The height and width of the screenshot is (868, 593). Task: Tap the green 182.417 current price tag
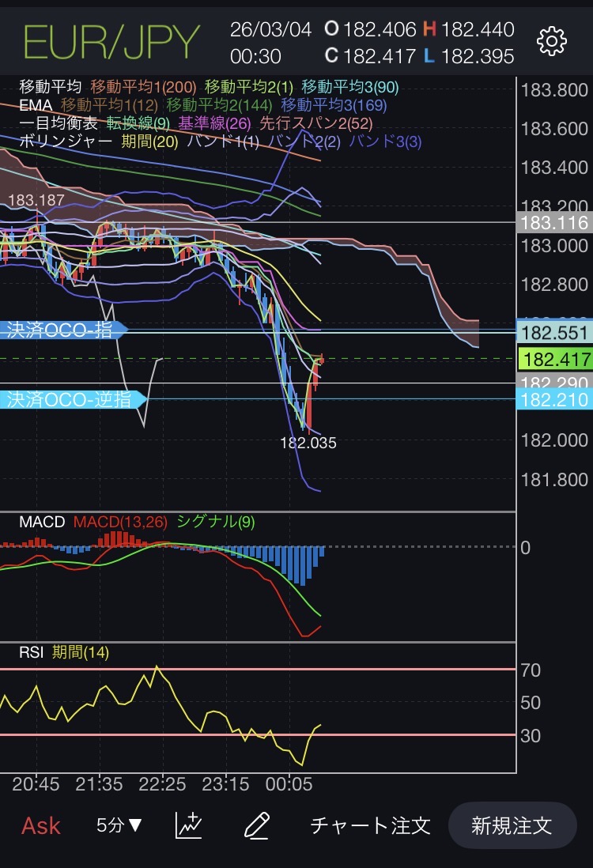click(x=554, y=360)
